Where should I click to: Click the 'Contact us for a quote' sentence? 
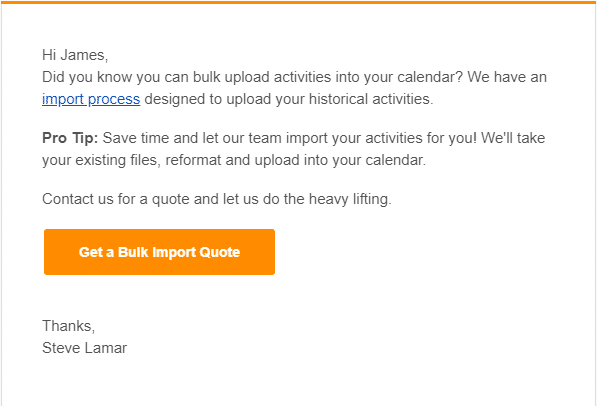[x=217, y=199]
